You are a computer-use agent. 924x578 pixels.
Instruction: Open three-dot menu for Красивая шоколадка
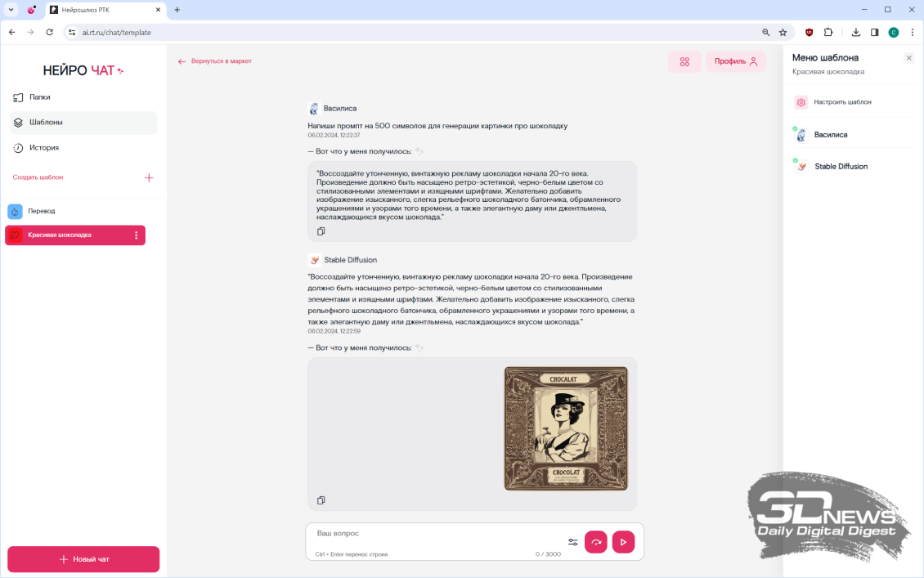[x=136, y=235]
